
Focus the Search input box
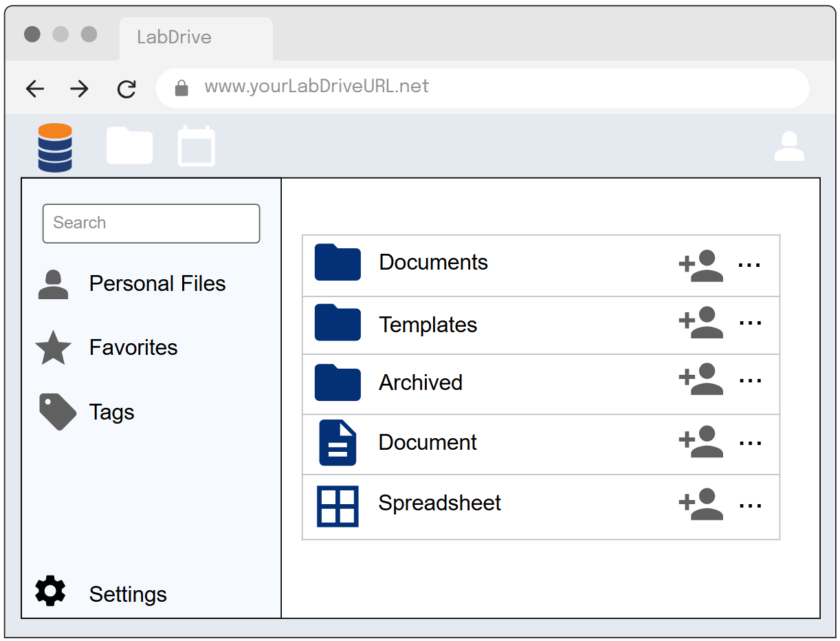(151, 224)
